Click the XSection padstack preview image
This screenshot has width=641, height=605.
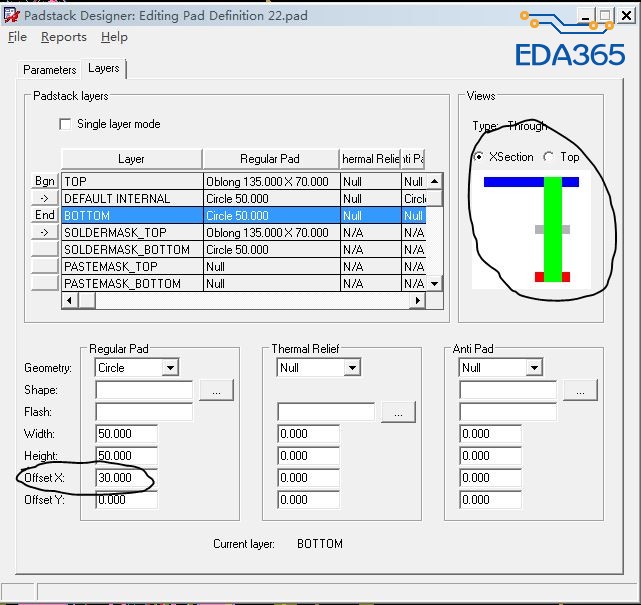pos(531,230)
